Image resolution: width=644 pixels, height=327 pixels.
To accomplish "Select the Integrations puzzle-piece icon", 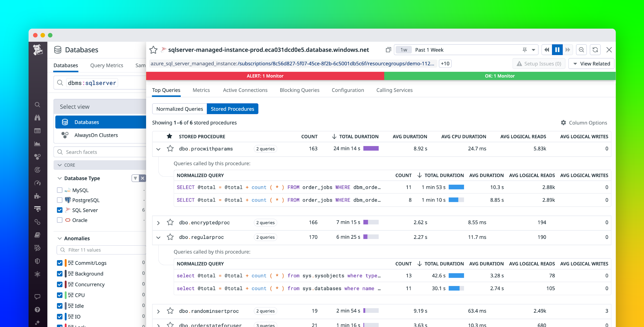I will [37, 196].
